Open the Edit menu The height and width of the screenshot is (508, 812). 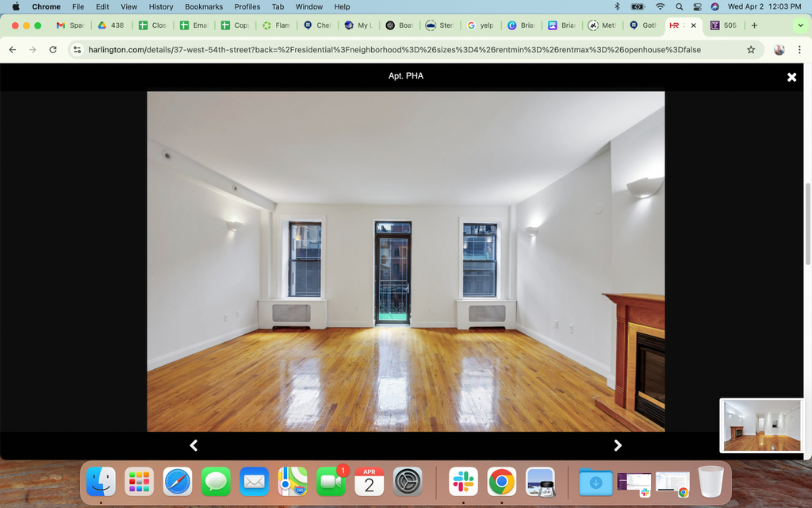[x=102, y=6]
